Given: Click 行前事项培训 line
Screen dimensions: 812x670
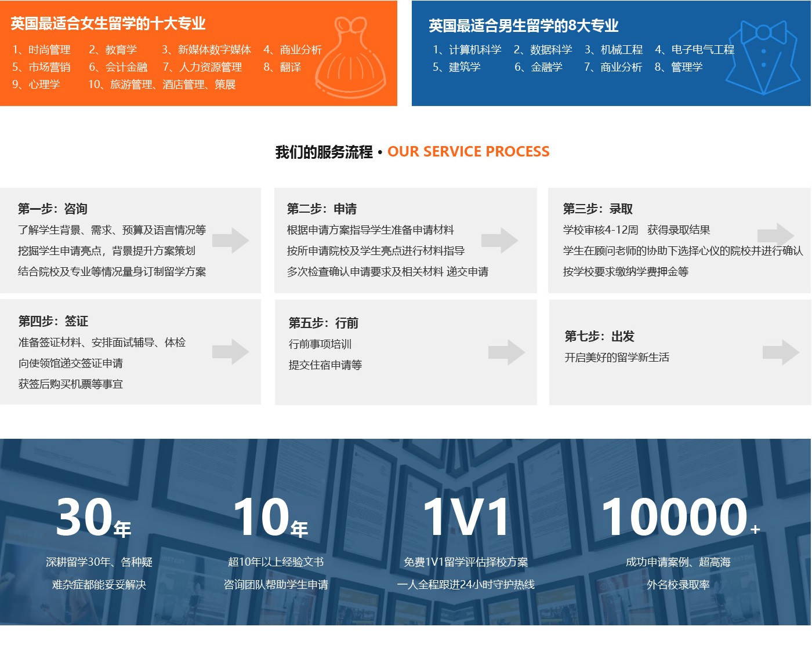Looking at the screenshot, I should pyautogui.click(x=320, y=344).
